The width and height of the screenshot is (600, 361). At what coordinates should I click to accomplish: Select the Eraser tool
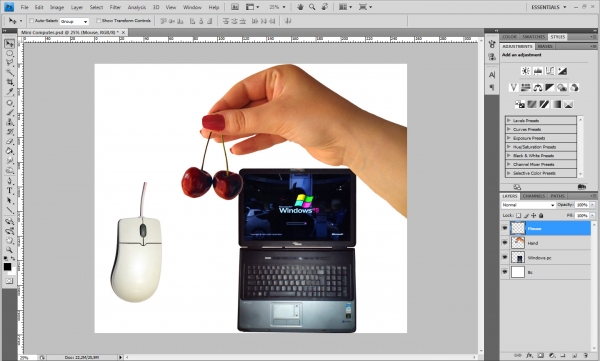9,141
